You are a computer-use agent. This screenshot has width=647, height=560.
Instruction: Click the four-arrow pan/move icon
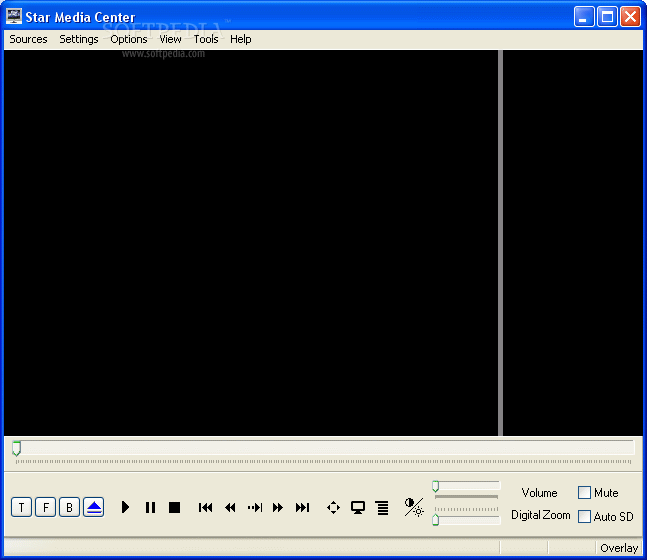pyautogui.click(x=333, y=507)
